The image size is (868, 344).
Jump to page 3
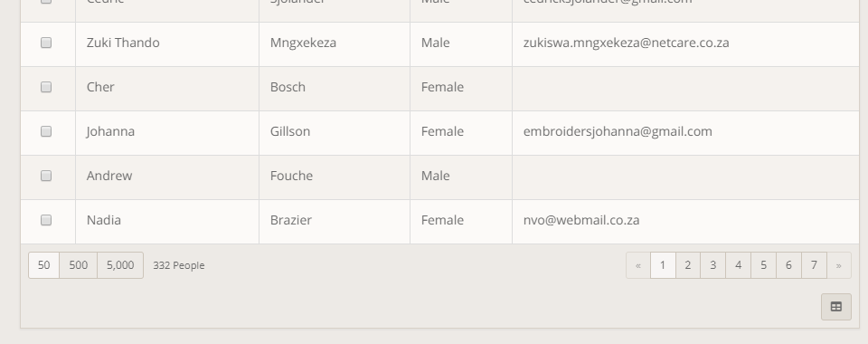(713, 265)
